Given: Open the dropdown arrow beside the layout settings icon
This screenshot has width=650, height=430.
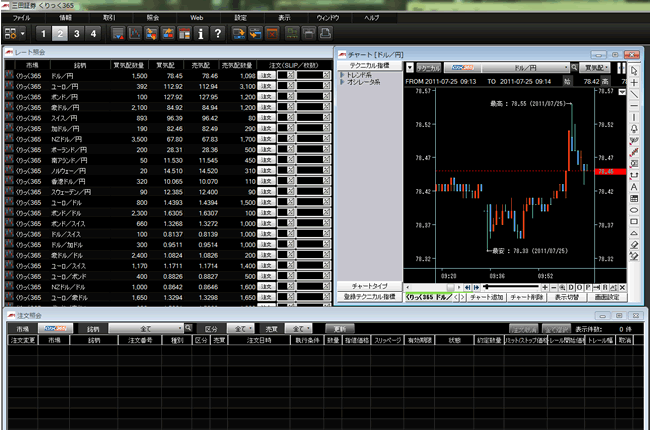Looking at the screenshot, I should pyautogui.click(x=22, y=34).
